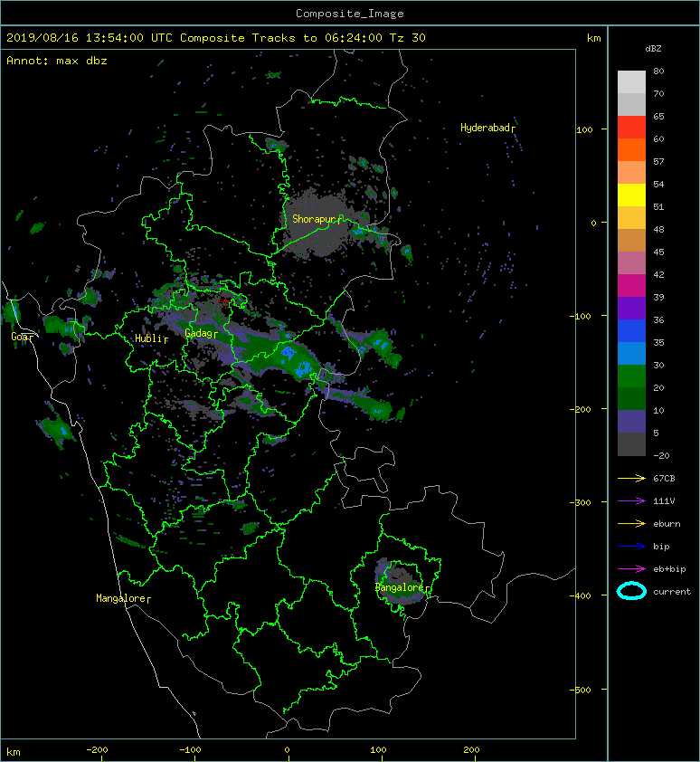Screen dimensions: 700x762
Task: Click the Bangalore city label
Action: click(x=400, y=587)
